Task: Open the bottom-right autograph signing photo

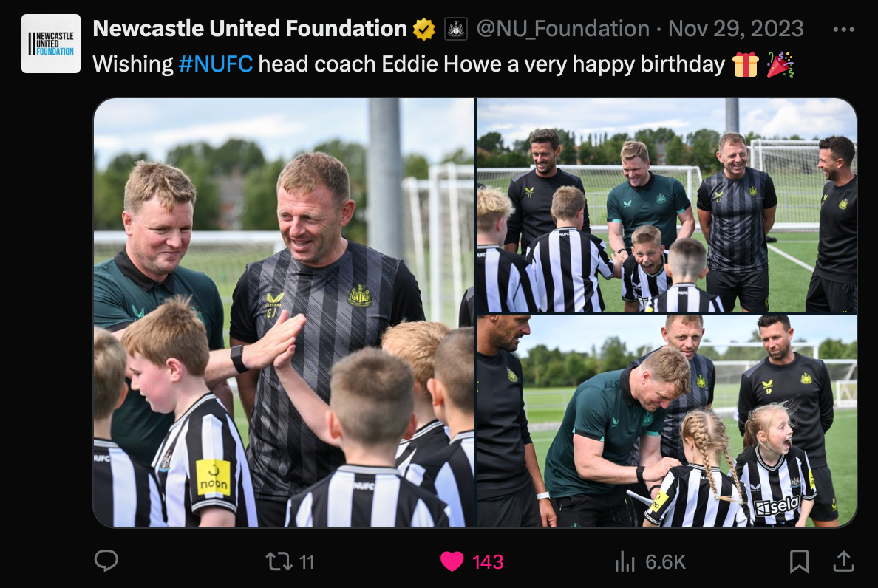Action: click(x=667, y=421)
